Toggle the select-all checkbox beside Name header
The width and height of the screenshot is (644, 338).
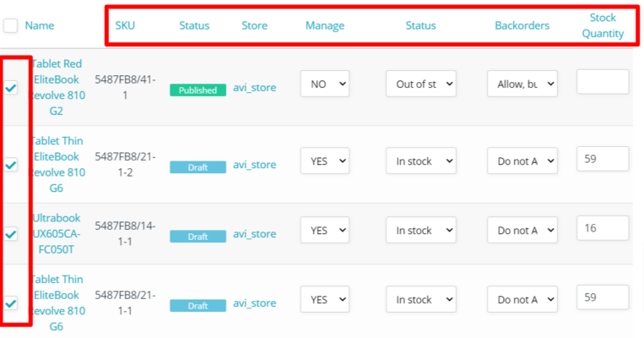[10, 25]
